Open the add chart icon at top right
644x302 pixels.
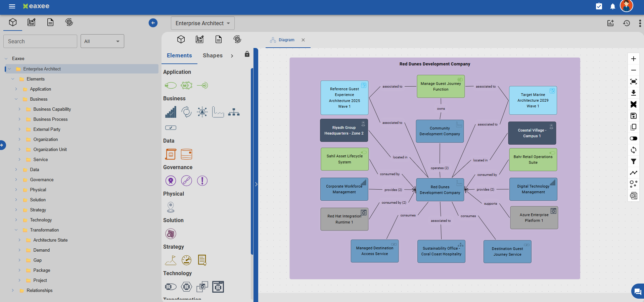coord(610,23)
